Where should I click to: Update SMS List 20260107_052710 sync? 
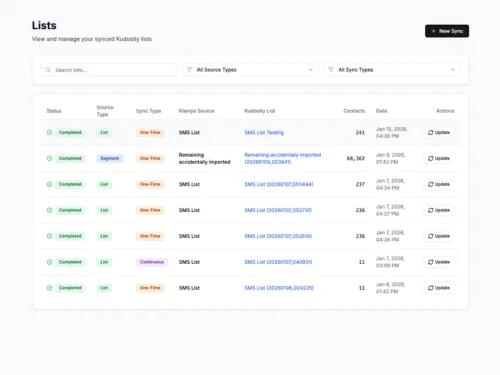[x=439, y=210]
